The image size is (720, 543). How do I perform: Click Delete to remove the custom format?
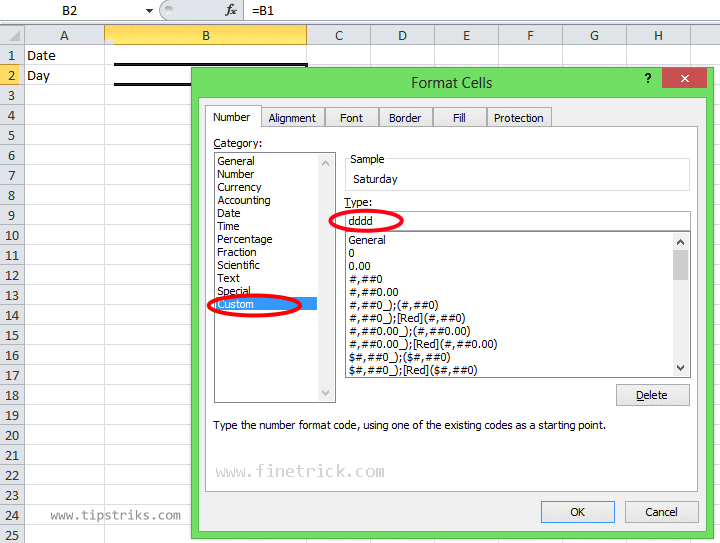[x=652, y=395]
